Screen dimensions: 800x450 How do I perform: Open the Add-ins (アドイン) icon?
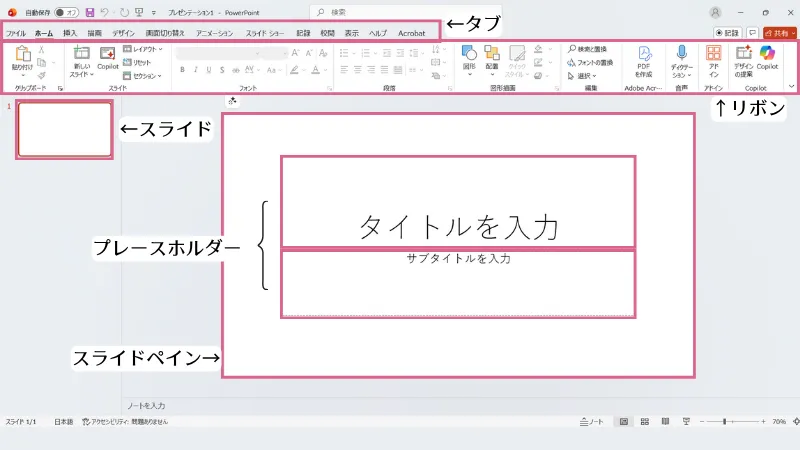click(714, 54)
